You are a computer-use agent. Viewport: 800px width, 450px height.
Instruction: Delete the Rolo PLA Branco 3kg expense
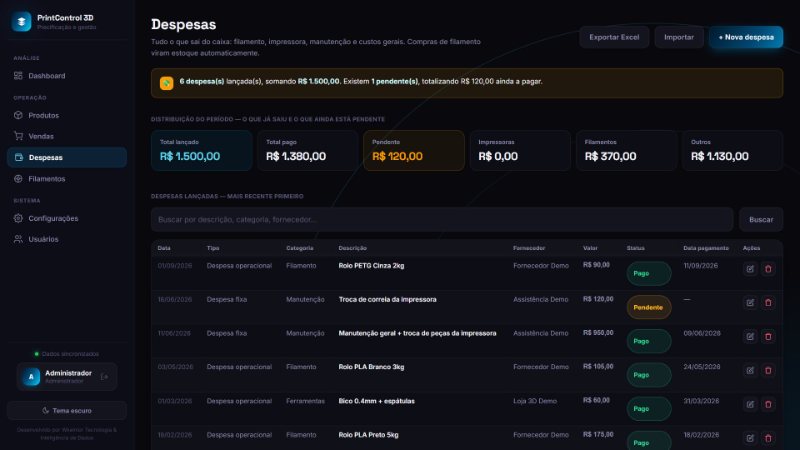(768, 370)
